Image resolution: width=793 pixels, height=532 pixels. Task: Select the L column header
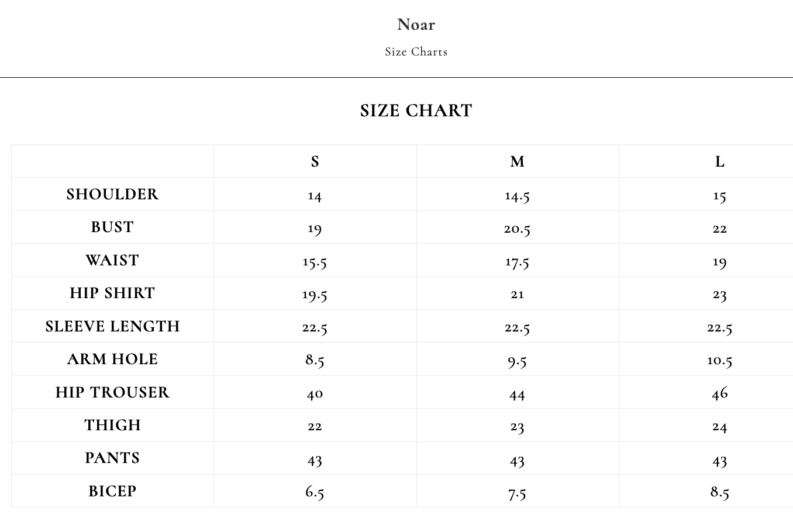point(719,161)
